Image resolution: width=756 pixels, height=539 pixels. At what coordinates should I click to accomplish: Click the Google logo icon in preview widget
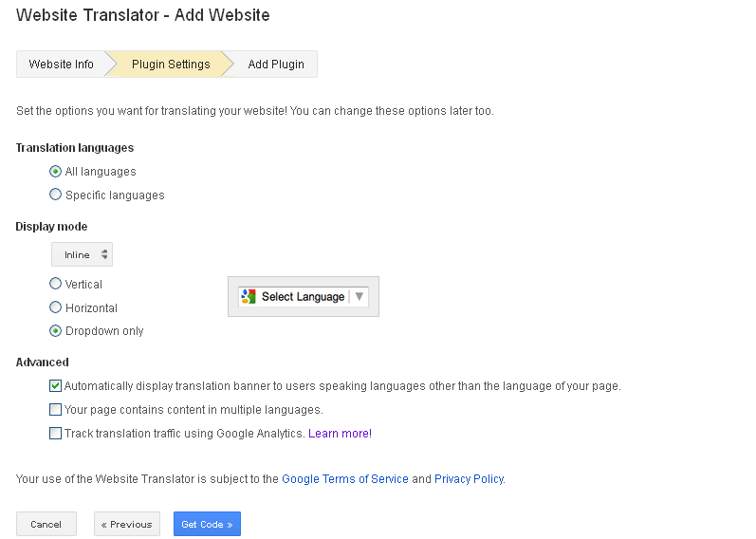249,296
